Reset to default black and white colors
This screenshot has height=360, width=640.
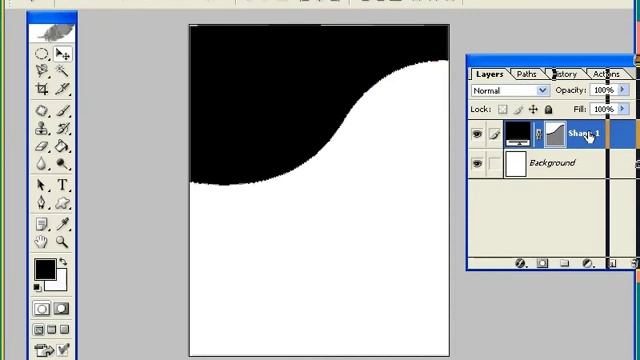[x=37, y=287]
